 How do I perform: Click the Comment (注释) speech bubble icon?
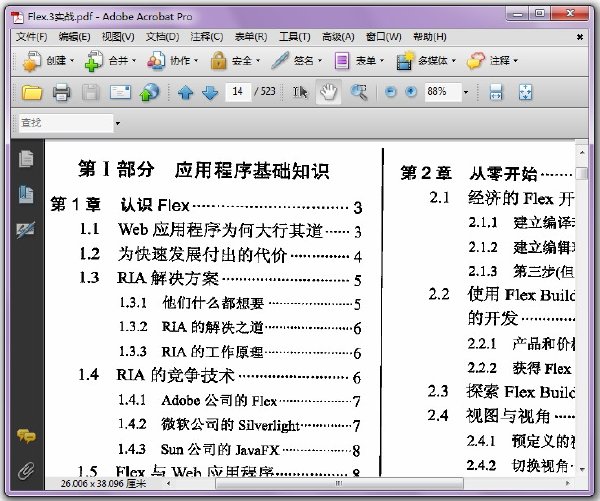click(x=476, y=61)
